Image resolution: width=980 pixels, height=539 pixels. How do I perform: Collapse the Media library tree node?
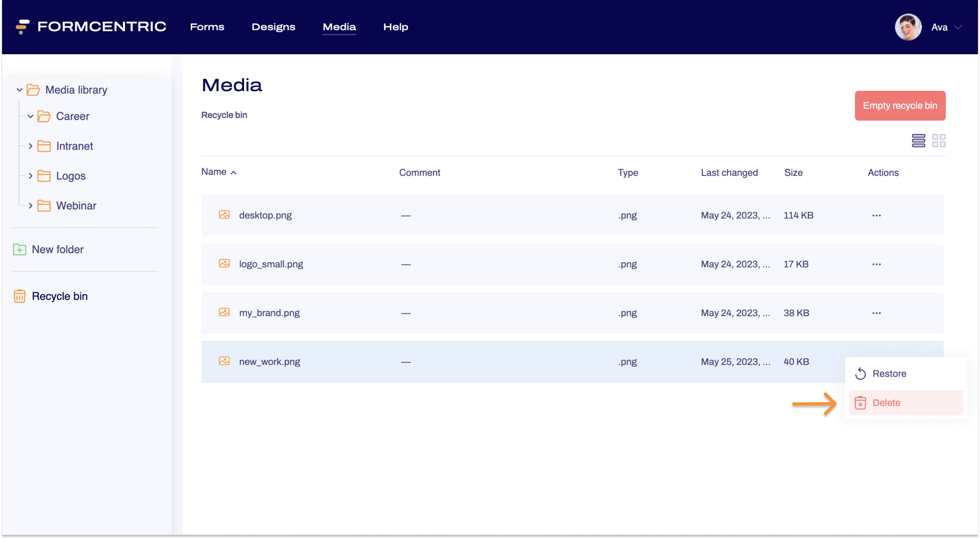(x=19, y=90)
